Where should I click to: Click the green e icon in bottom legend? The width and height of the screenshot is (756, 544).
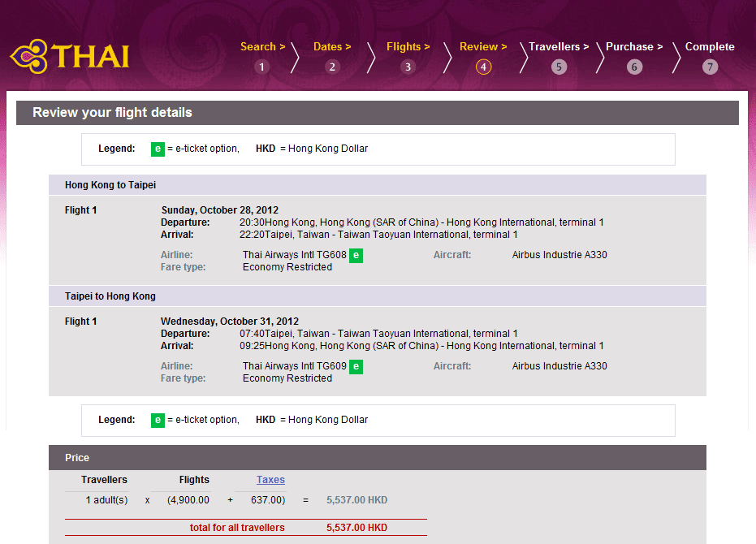(158, 420)
